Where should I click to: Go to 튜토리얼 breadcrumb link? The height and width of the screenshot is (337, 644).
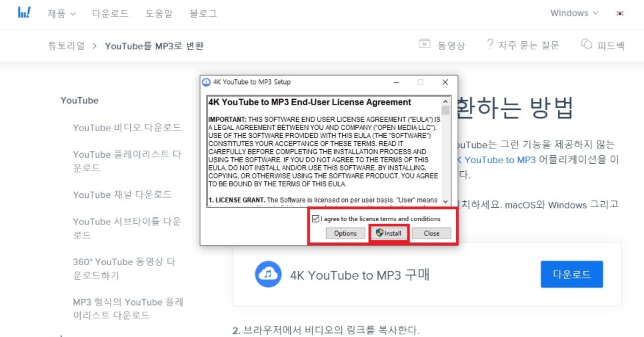(x=67, y=45)
